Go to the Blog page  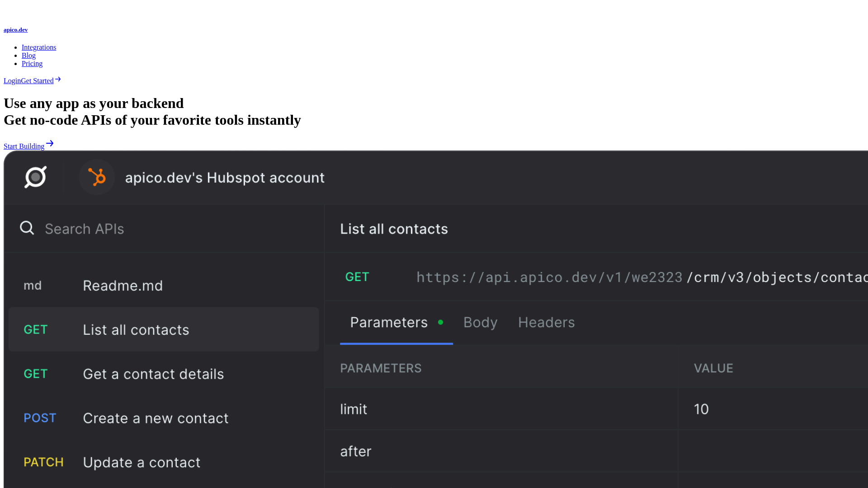[x=28, y=56]
